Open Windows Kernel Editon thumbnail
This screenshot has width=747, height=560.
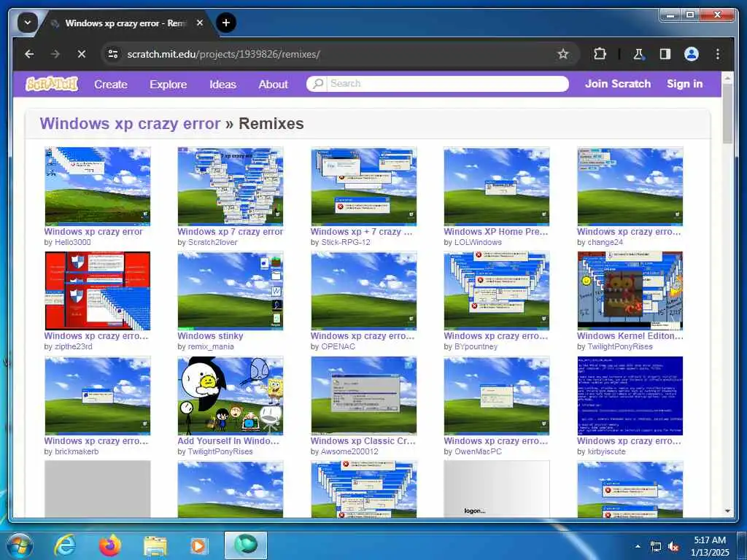pos(630,290)
